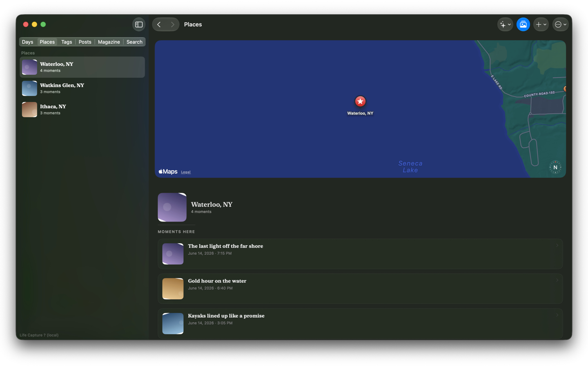Switch to the Tags tab
The image size is (588, 368).
(67, 42)
